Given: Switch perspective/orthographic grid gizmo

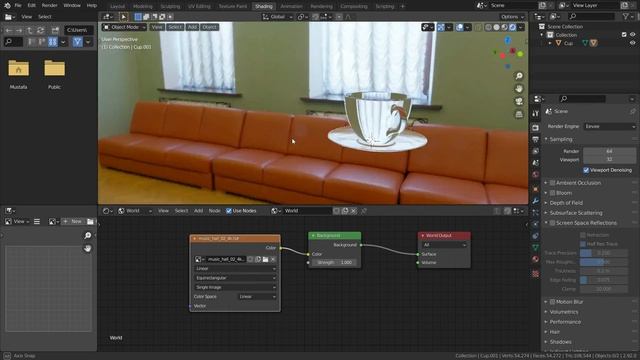Looking at the screenshot, I should pyautogui.click(x=519, y=114).
